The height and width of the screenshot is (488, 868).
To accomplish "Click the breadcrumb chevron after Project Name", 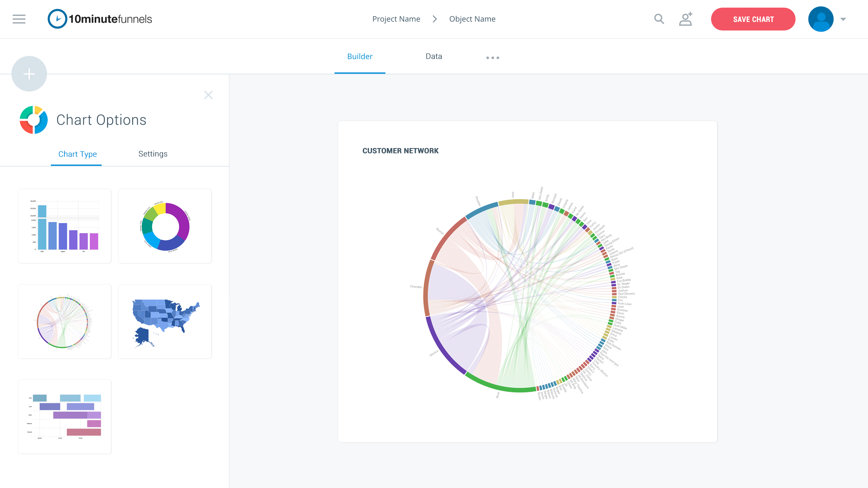I will pos(435,19).
